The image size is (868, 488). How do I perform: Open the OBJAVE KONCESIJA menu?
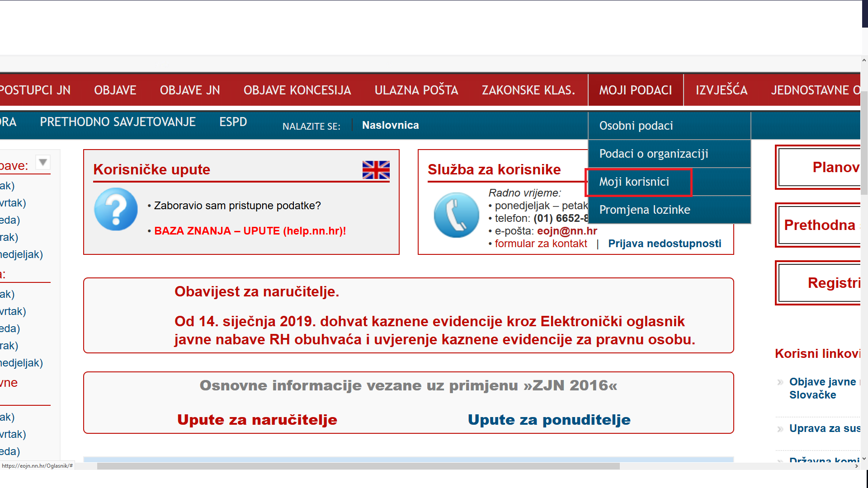point(297,90)
